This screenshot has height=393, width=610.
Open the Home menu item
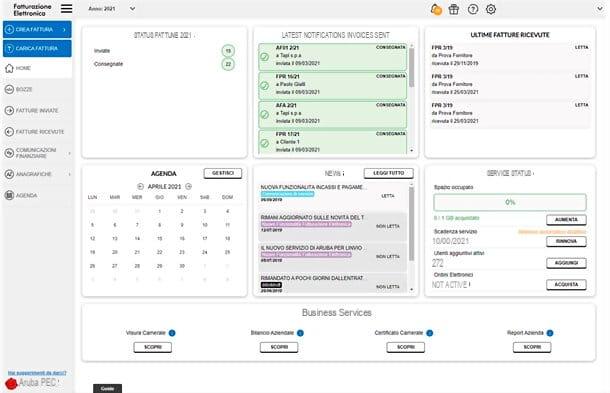click(x=37, y=68)
